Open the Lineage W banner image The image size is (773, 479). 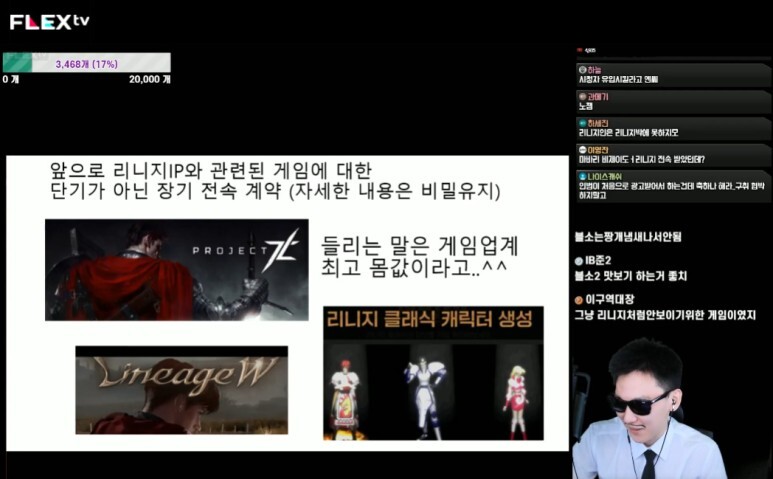pos(181,390)
